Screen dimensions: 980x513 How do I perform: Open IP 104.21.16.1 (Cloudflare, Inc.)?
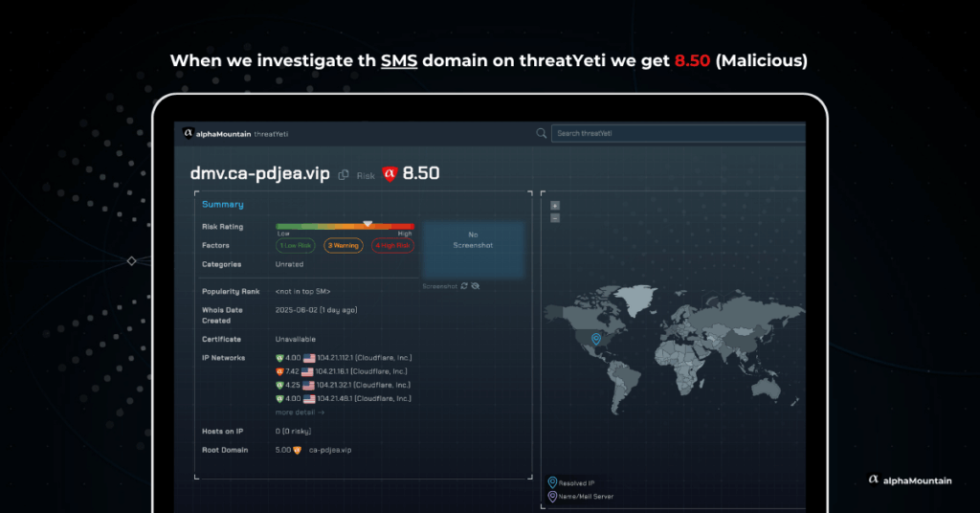[361, 371]
